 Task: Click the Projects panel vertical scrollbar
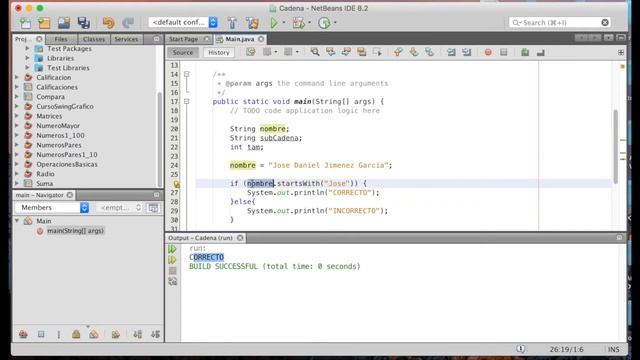coord(160,139)
